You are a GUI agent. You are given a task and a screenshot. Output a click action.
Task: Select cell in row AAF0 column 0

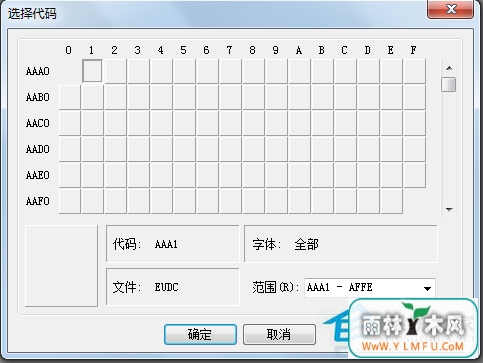pyautogui.click(x=69, y=201)
